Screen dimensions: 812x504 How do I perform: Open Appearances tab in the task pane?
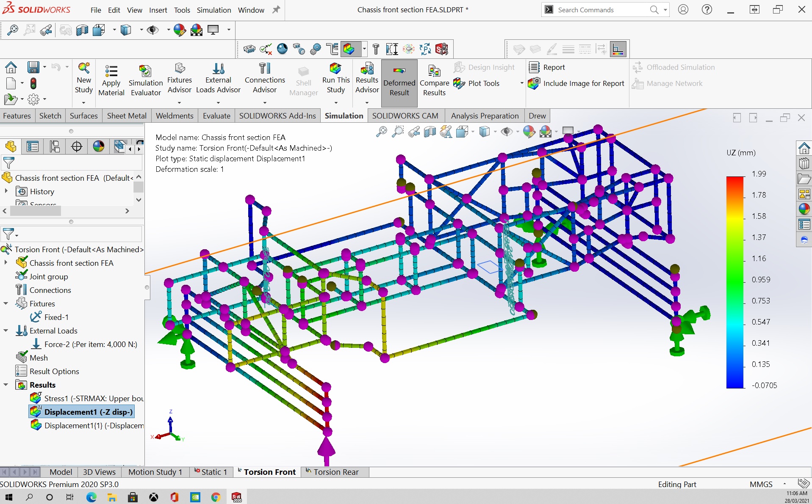pyautogui.click(x=804, y=209)
